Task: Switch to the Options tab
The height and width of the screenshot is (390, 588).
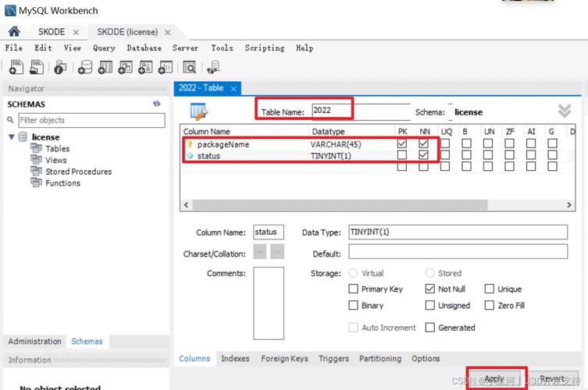Action: [x=426, y=359]
